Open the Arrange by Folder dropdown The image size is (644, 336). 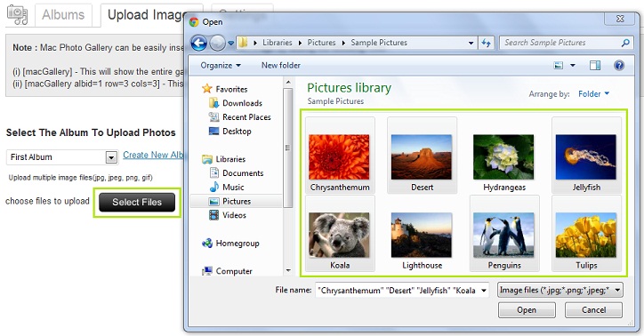593,94
